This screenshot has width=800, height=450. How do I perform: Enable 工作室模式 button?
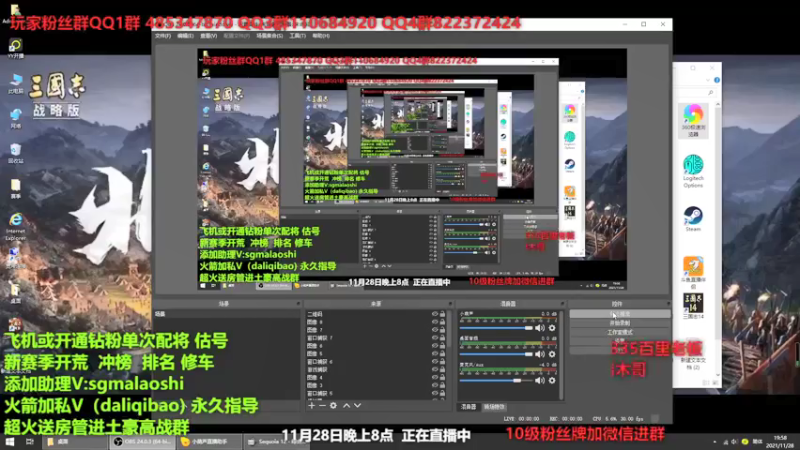point(619,332)
